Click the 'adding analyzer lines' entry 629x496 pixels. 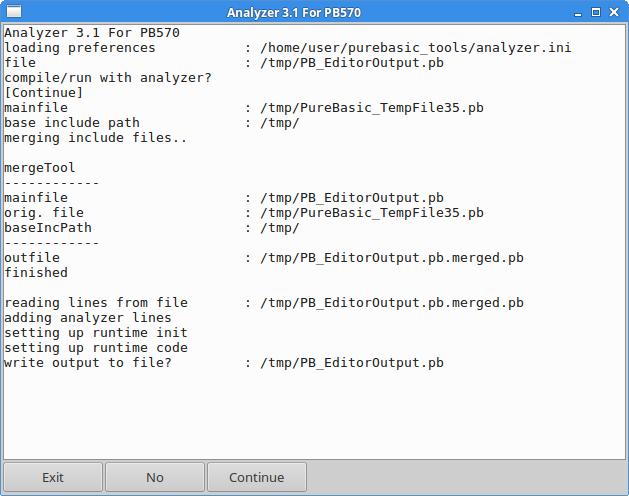[88, 318]
